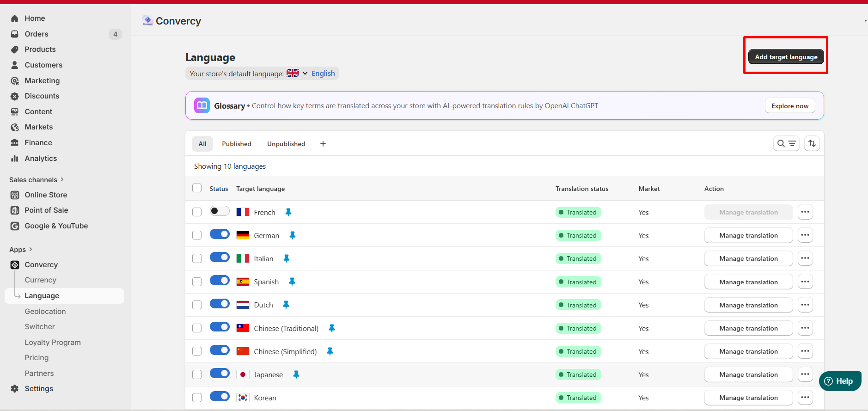Open the Home icon in sidebar
Image resolution: width=868 pixels, height=411 pixels.
pyautogui.click(x=15, y=18)
